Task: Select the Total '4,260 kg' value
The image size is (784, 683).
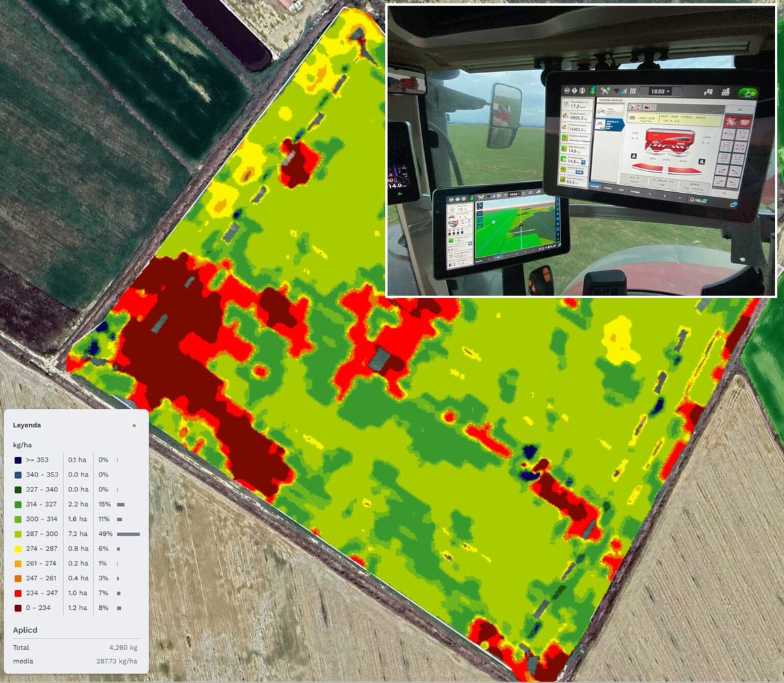Action: click(x=123, y=648)
